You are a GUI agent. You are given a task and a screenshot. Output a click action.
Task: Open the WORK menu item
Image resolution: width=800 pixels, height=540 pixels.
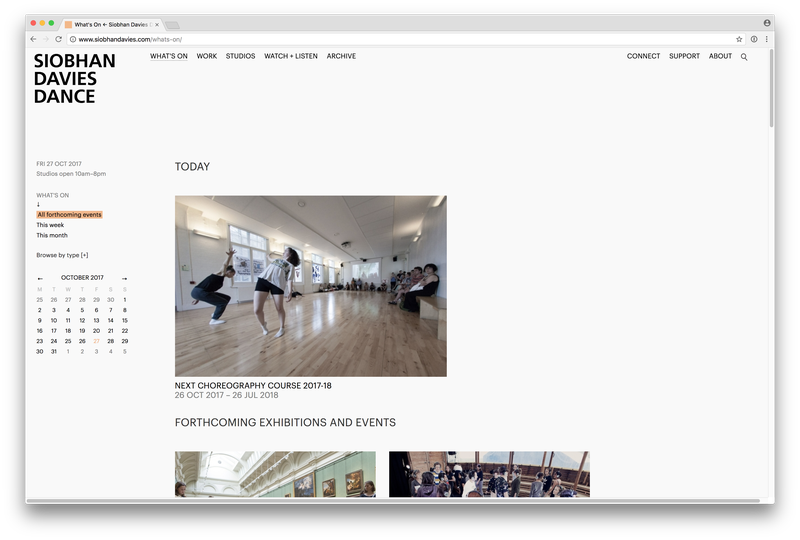point(207,56)
